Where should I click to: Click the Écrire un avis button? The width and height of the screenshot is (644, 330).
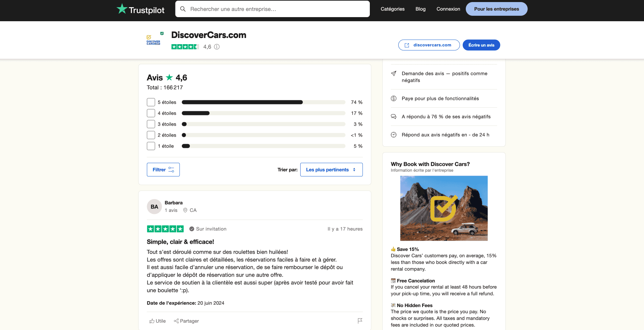pos(481,45)
